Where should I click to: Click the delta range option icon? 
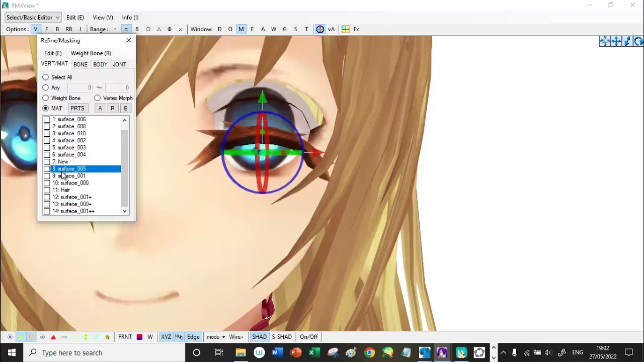[137, 29]
